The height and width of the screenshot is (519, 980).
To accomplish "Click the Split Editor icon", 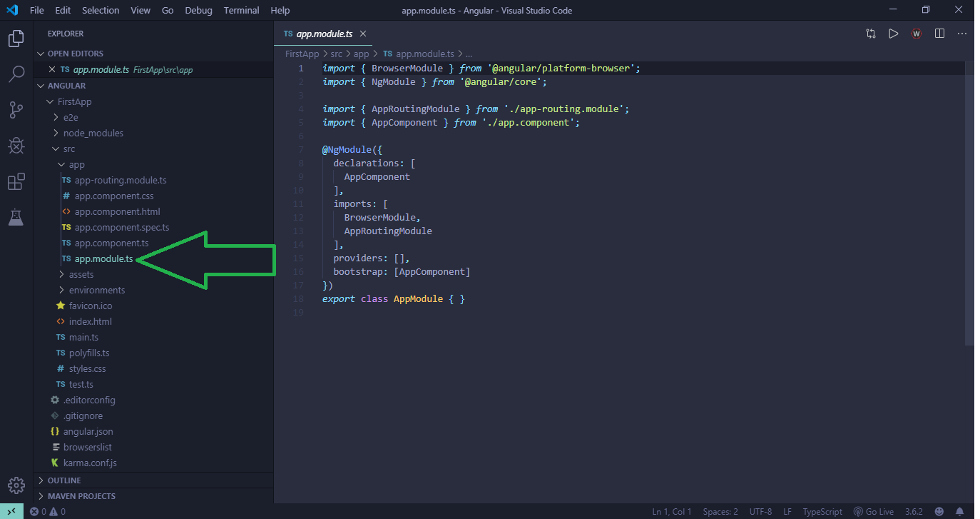I will [939, 34].
